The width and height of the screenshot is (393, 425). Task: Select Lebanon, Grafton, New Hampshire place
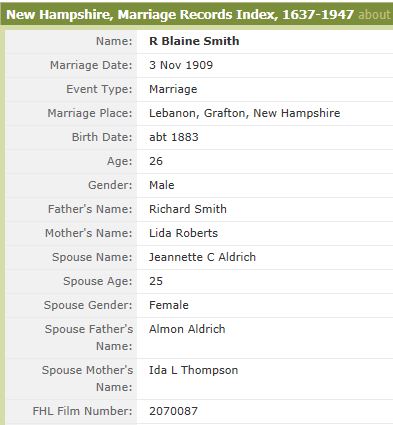click(245, 113)
